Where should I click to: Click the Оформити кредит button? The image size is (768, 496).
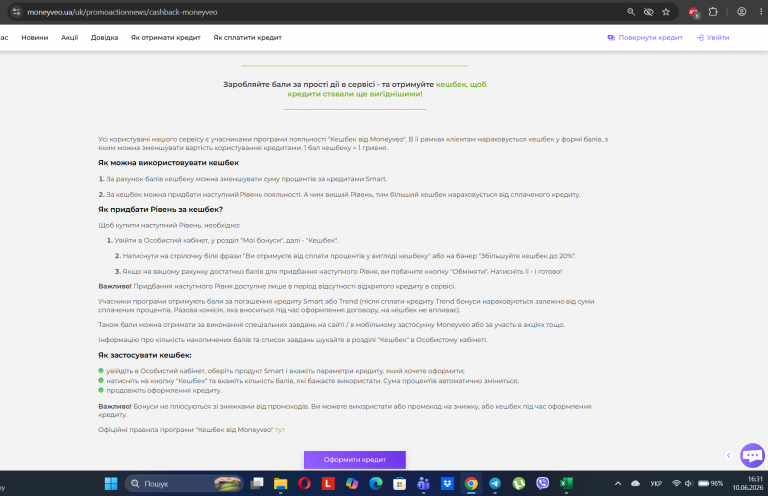[355, 460]
